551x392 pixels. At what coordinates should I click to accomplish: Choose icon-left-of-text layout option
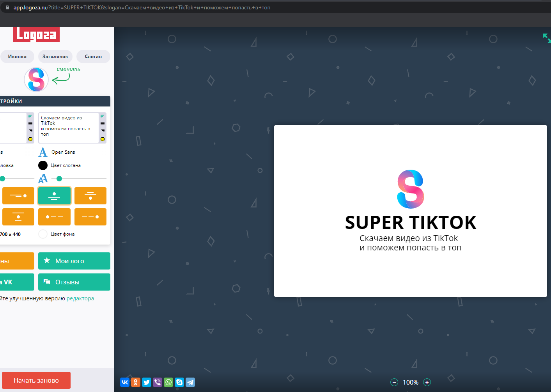click(54, 217)
